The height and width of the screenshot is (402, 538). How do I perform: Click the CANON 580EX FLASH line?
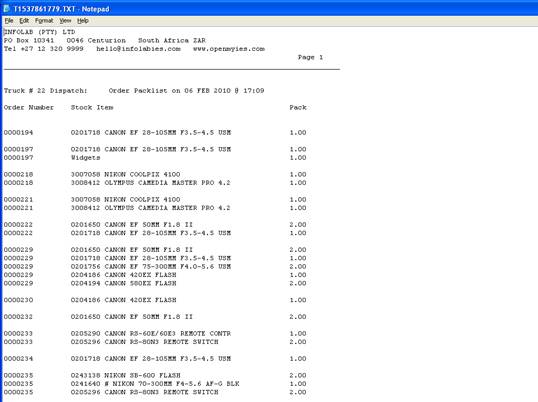tap(155, 283)
